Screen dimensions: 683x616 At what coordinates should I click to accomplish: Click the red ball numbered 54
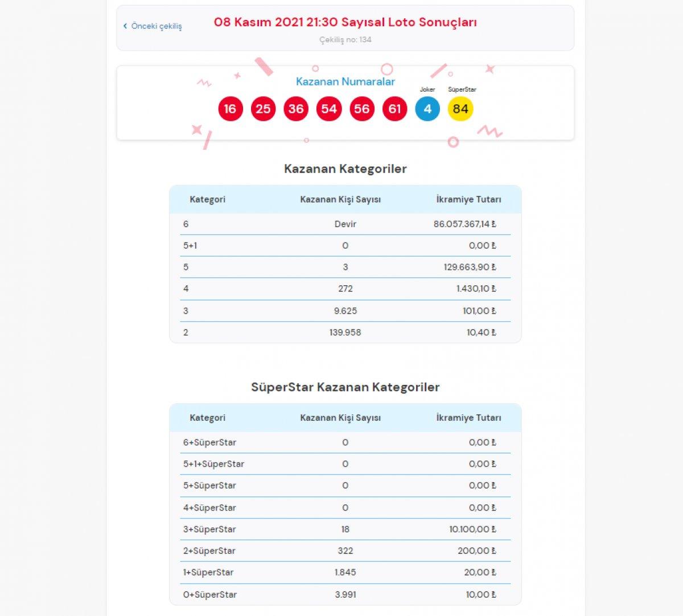point(329,109)
